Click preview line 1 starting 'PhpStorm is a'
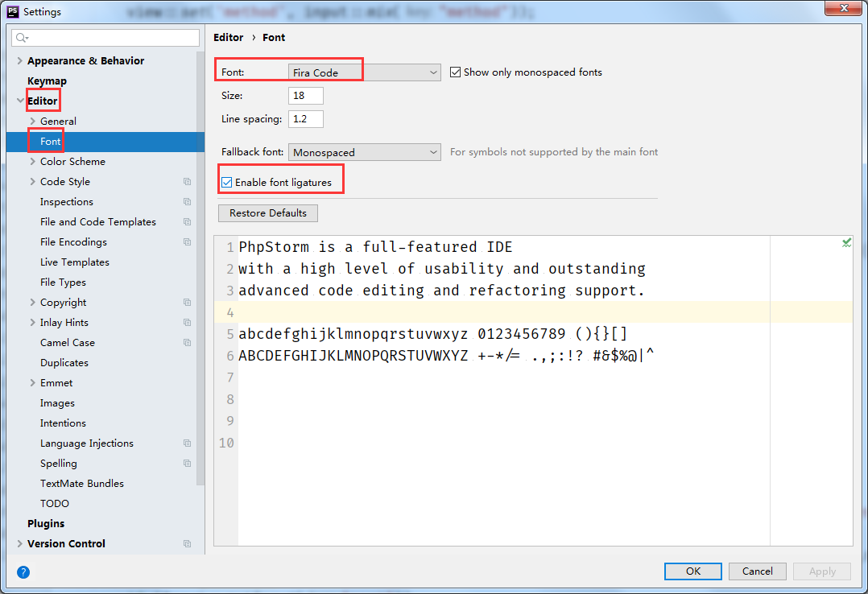The height and width of the screenshot is (594, 868). point(375,247)
